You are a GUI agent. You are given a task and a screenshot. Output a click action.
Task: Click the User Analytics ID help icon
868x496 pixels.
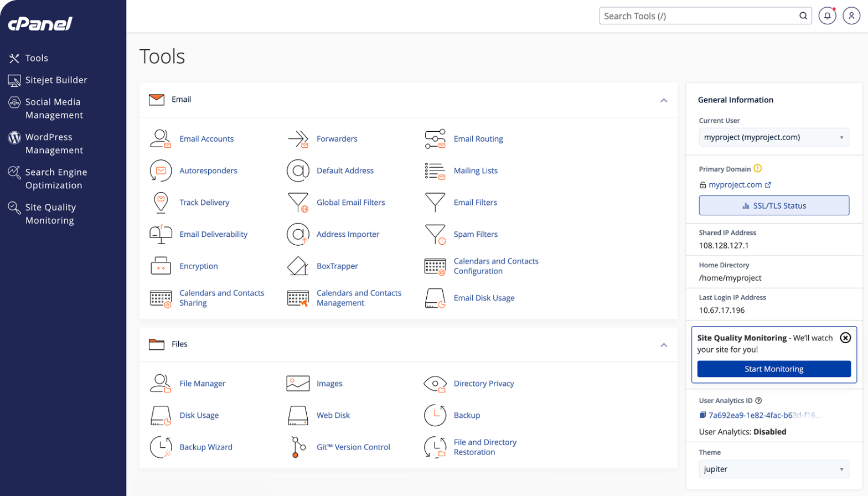[x=758, y=401]
